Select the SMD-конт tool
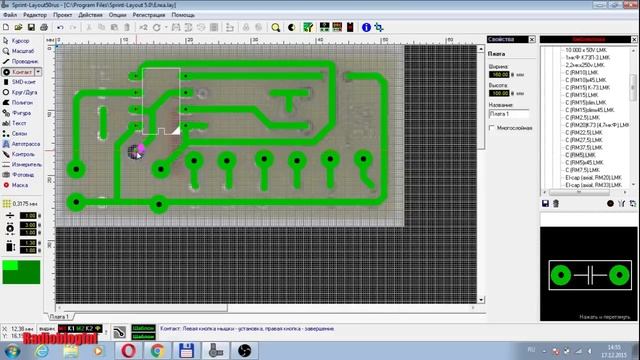This screenshot has width=640, height=360. (x=19, y=82)
